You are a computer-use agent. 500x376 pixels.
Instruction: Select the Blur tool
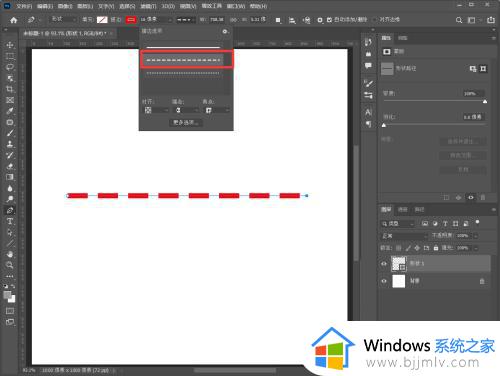(10, 188)
